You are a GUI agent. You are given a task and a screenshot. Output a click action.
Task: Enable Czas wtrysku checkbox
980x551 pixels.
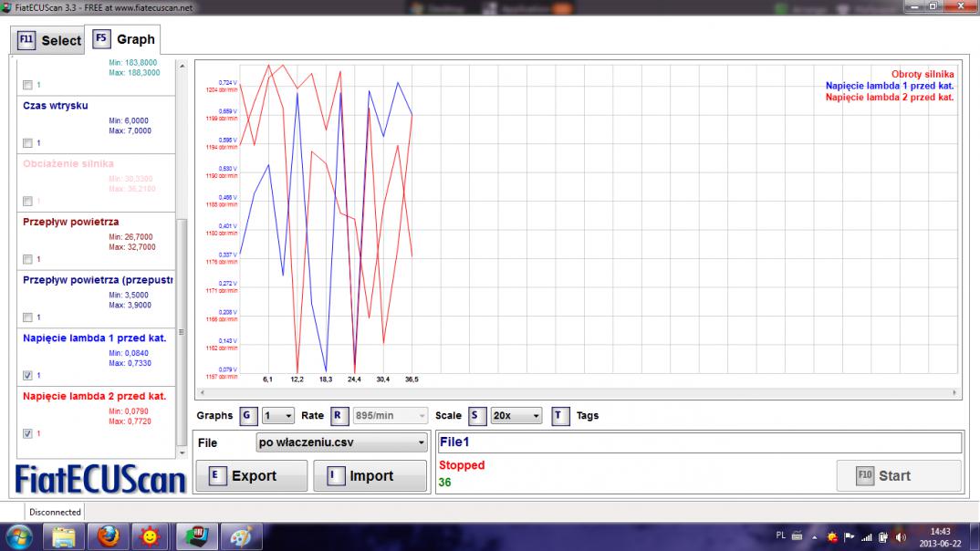pyautogui.click(x=27, y=143)
